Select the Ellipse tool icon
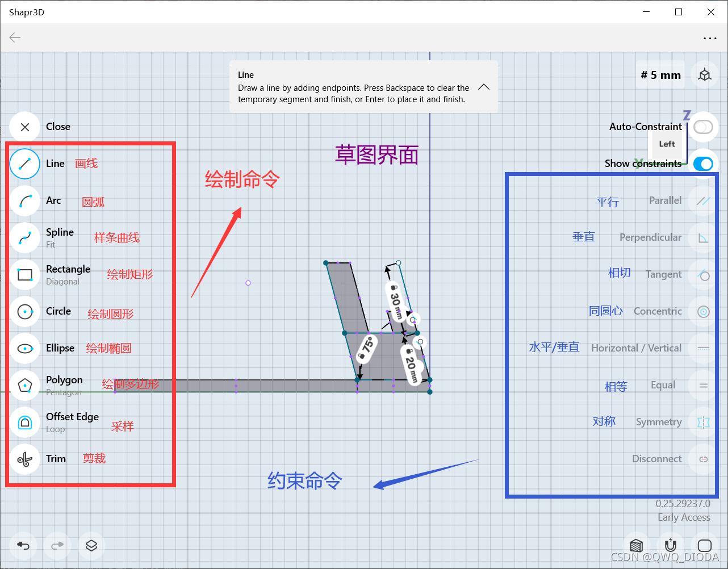The height and width of the screenshot is (569, 728). [x=24, y=348]
